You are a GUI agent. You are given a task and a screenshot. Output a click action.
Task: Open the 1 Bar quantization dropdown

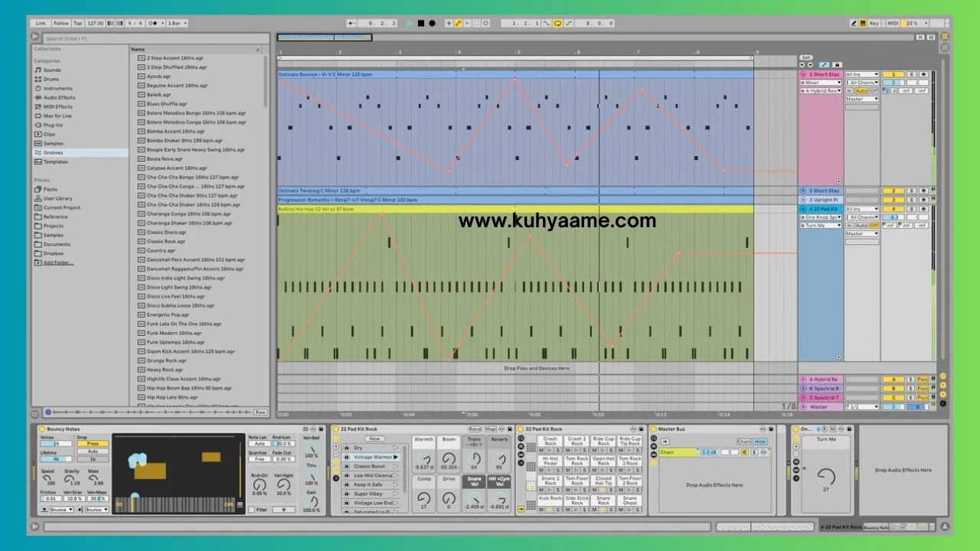(x=175, y=23)
